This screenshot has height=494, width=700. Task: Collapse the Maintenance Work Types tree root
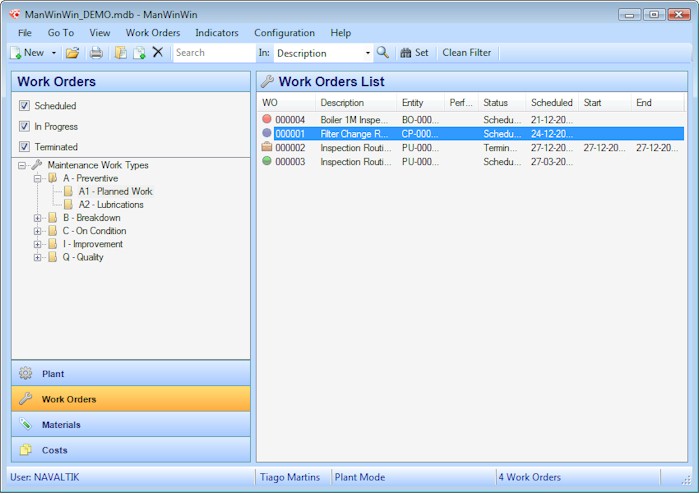pos(21,166)
